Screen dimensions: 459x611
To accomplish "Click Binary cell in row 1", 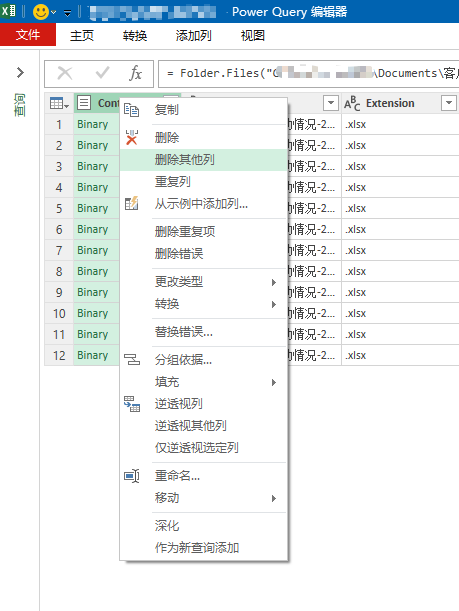I will [97, 124].
